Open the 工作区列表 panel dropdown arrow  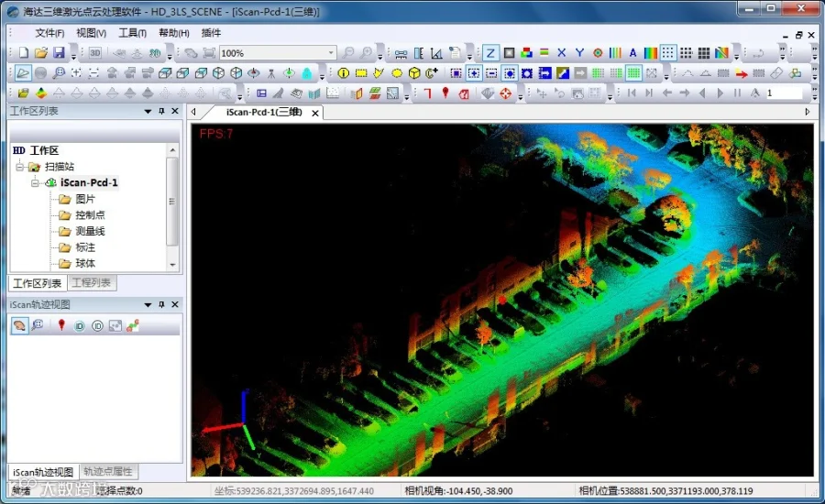[148, 111]
